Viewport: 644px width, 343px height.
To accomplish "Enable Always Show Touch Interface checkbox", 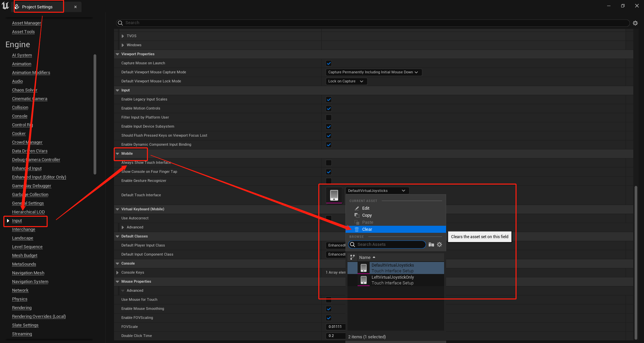I will click(329, 163).
